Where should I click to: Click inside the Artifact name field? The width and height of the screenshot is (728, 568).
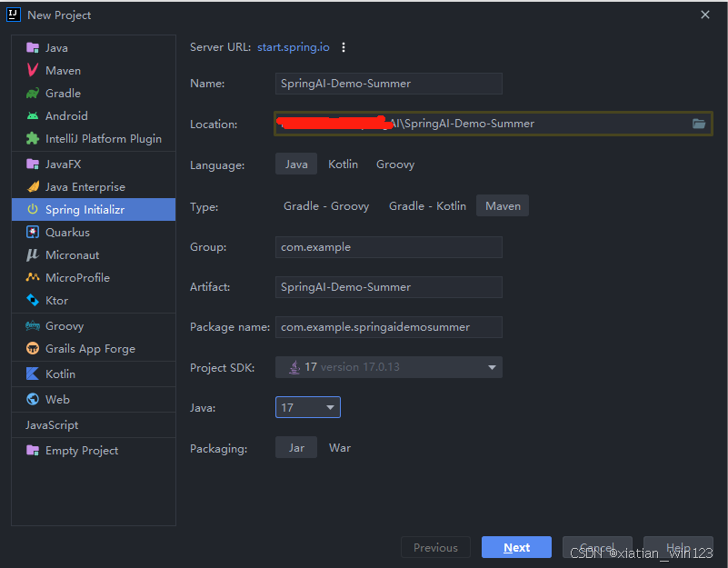pyautogui.click(x=388, y=286)
